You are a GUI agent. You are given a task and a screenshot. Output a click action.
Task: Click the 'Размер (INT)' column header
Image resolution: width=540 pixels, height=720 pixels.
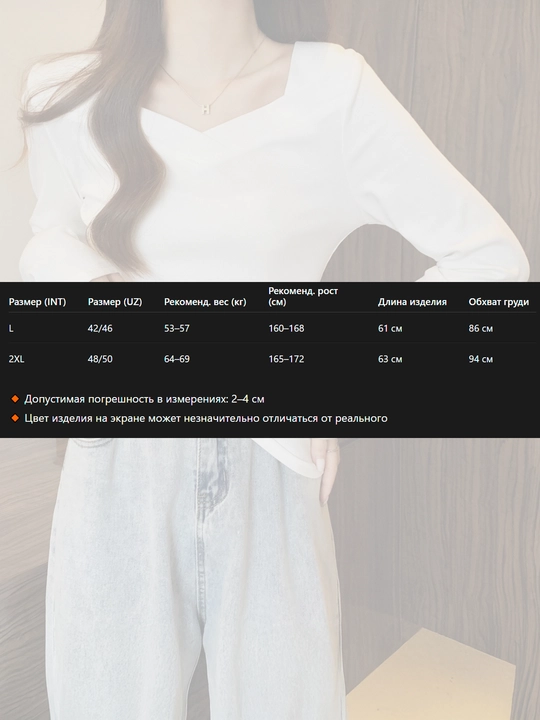[37, 302]
